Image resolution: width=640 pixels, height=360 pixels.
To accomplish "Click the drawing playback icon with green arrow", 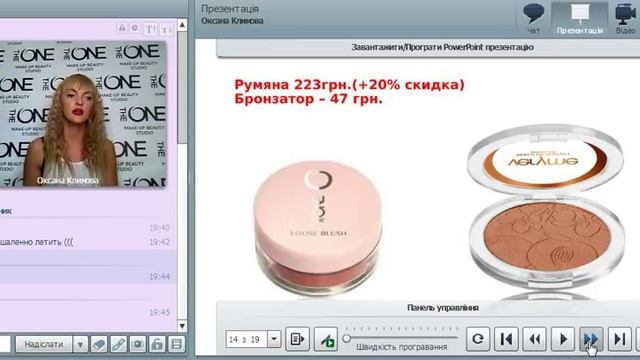I will [x=326, y=339].
